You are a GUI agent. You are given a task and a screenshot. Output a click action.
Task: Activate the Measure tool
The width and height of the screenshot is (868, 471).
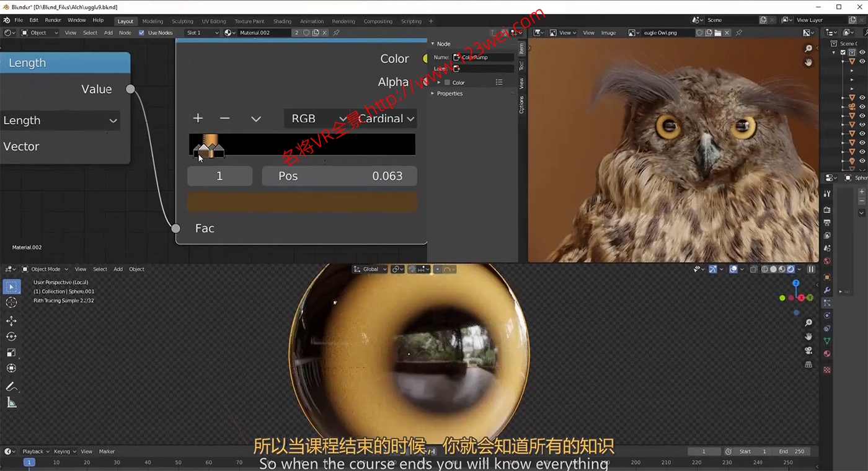[11, 402]
